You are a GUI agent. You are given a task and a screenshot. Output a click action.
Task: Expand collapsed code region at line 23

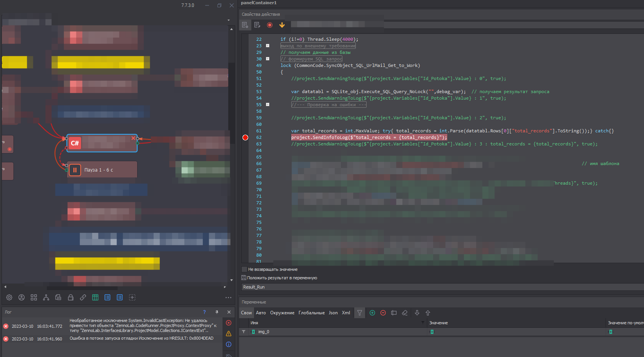point(268,46)
